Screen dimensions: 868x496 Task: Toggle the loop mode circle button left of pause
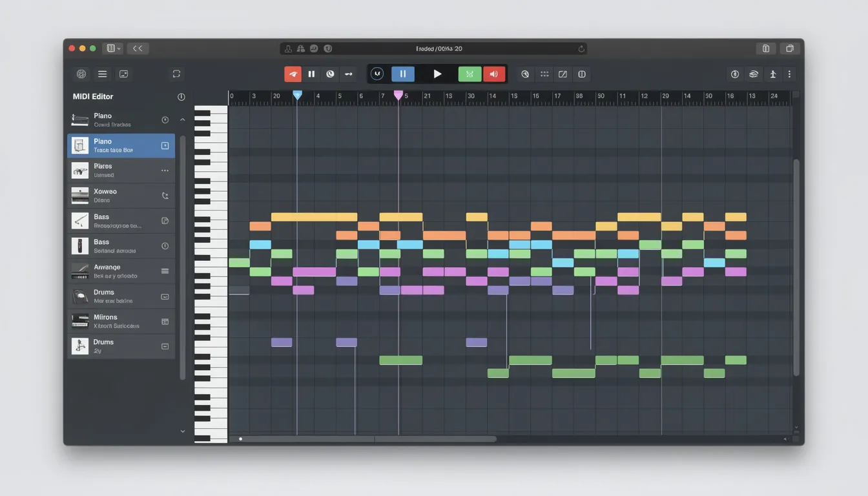point(377,74)
